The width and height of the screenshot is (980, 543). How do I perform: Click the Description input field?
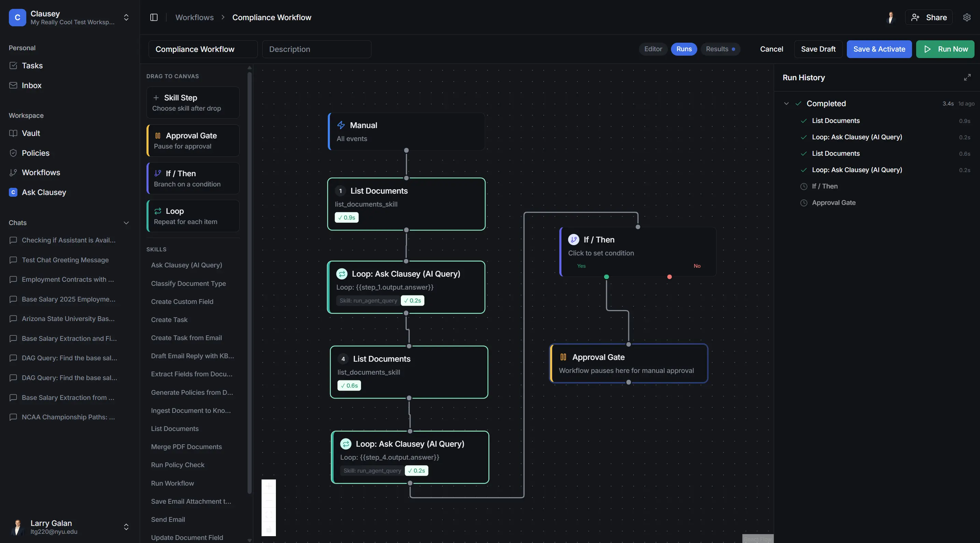point(317,49)
